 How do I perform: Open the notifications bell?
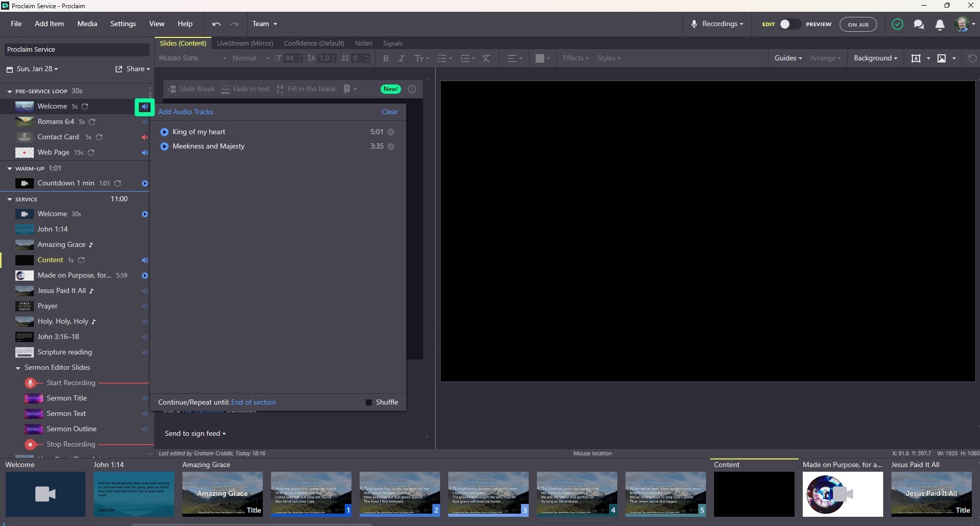pos(940,24)
